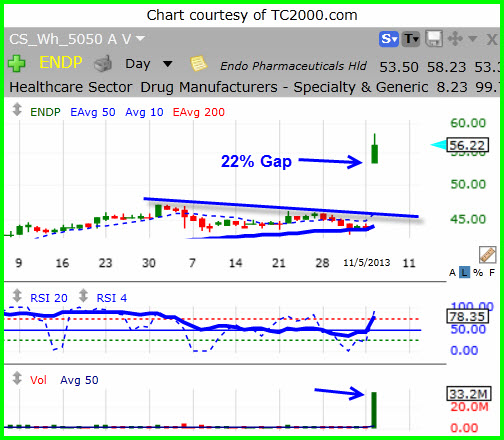504x440 pixels.
Task: Edit the Vol indicator label
Action: 38,380
